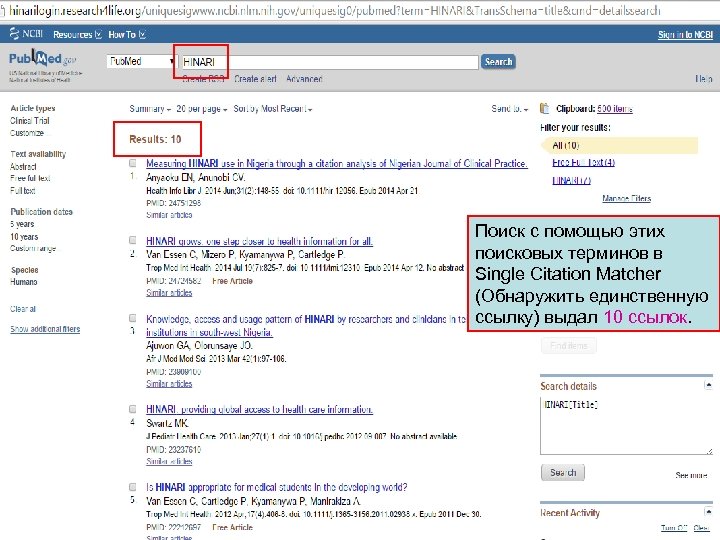
Task: Tick checkbox for Measuring HINARI use in Nigeria
Action: (133, 163)
